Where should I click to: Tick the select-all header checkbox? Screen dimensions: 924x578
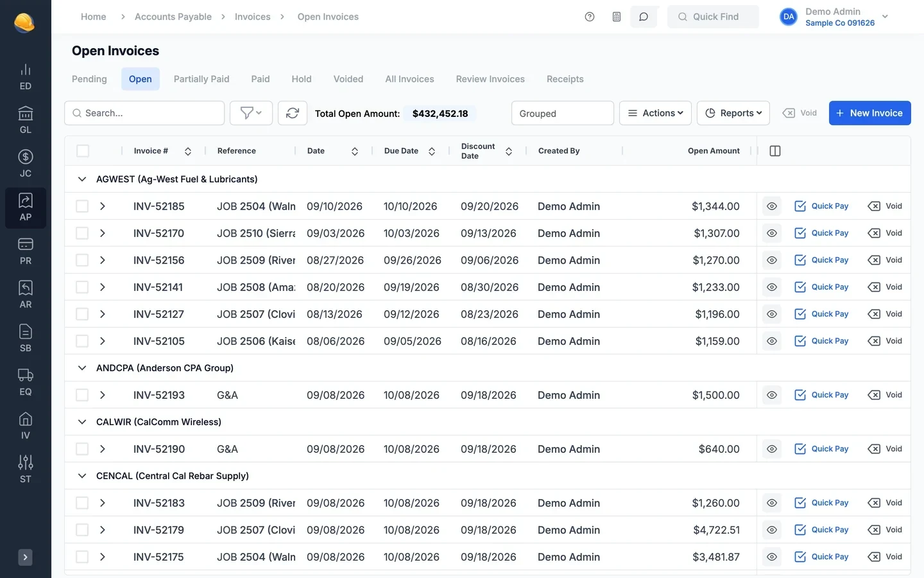(83, 151)
